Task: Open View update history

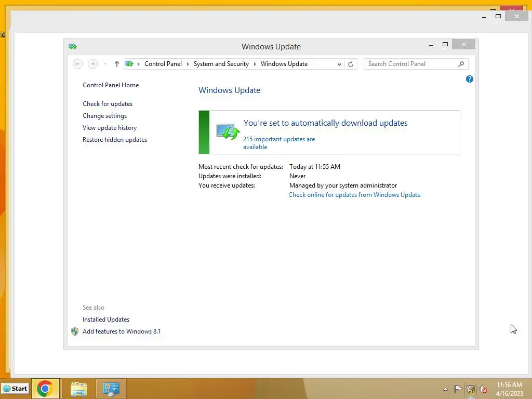Action: pos(110,128)
